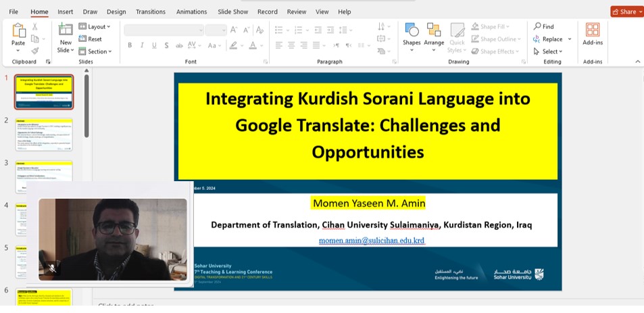
Task: Click the Cut scissors icon
Action: 35,26
